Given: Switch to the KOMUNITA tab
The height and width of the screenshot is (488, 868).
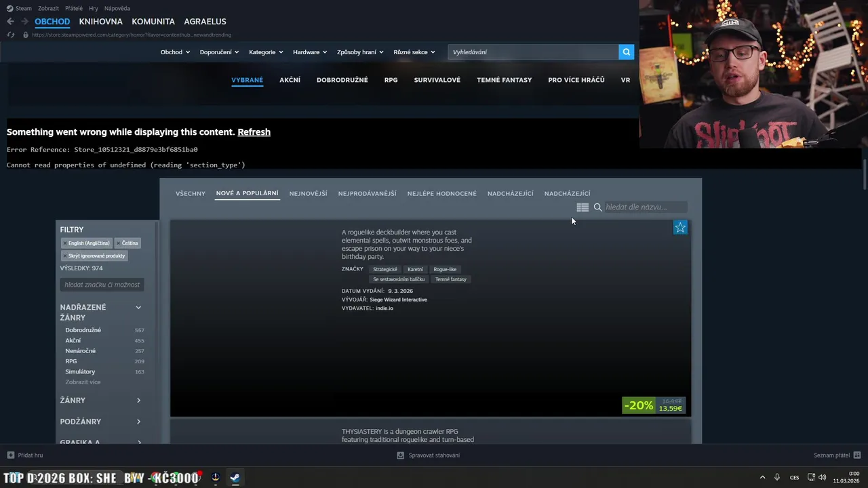Looking at the screenshot, I should pyautogui.click(x=153, y=22).
